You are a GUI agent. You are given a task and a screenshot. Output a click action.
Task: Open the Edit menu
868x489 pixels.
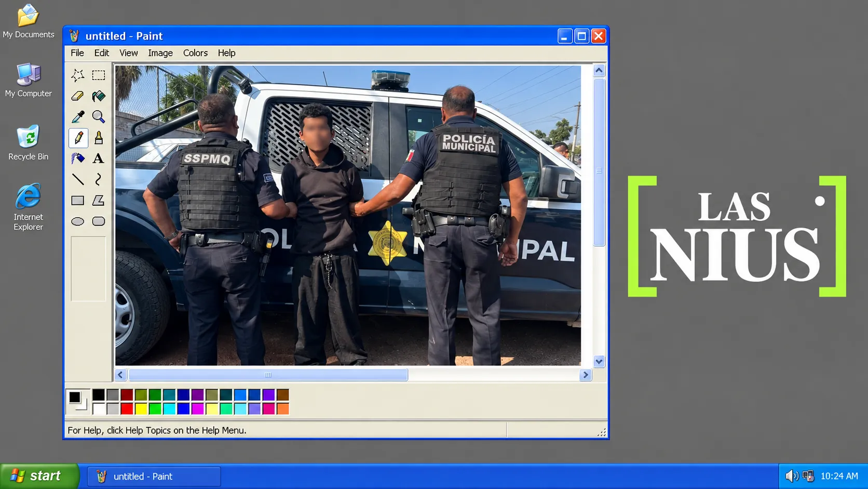102,53
